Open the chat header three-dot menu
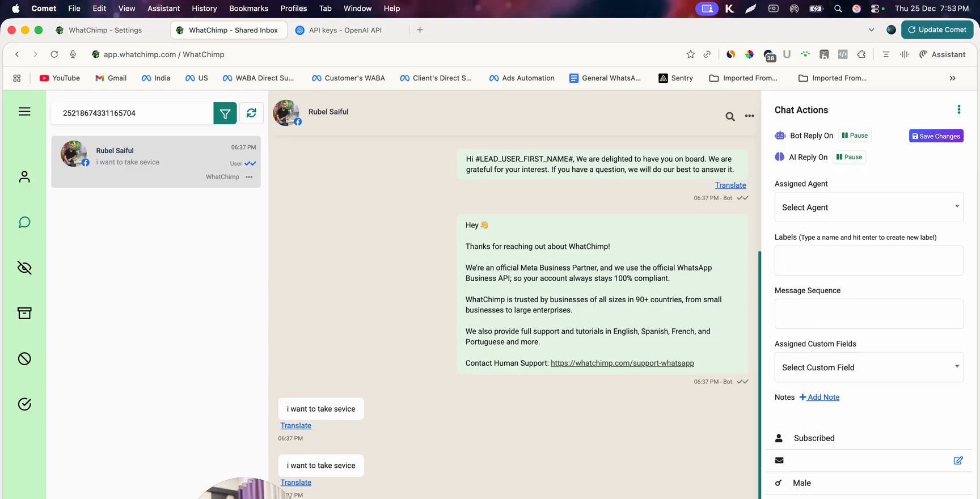This screenshot has height=499, width=980. pyautogui.click(x=749, y=116)
